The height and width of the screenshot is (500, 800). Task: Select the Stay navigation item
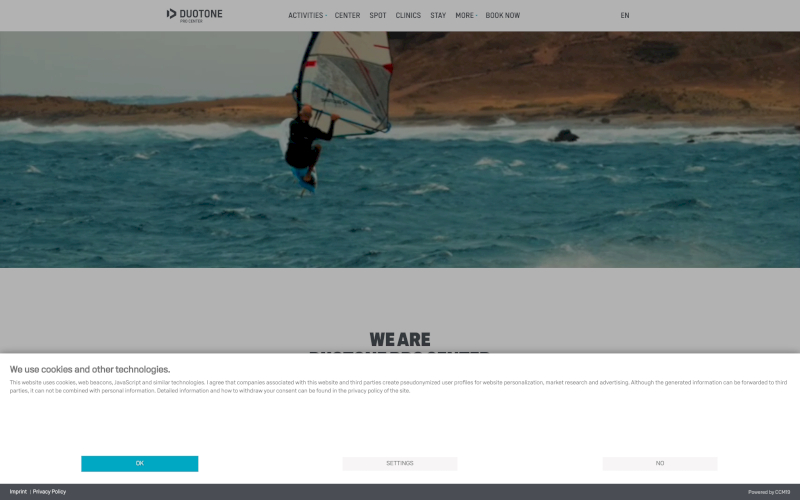point(438,15)
